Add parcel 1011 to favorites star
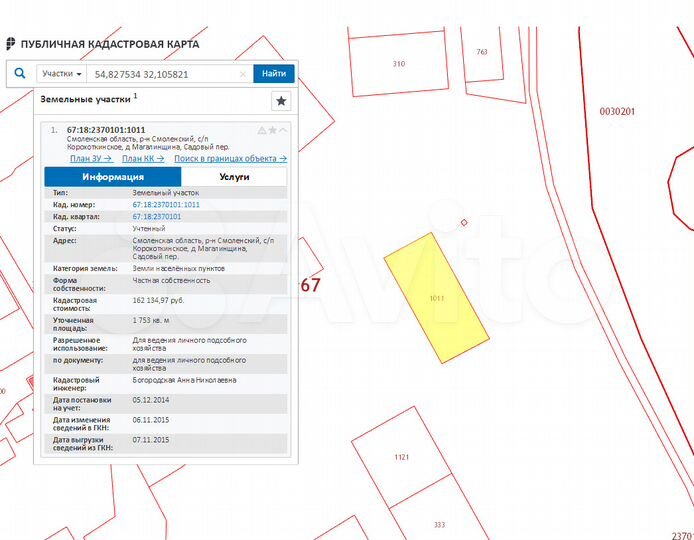694x540 pixels. point(272,130)
